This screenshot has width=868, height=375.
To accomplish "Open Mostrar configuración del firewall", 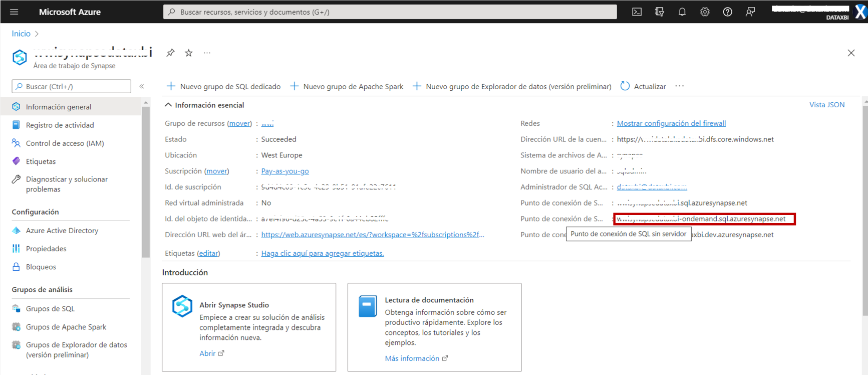I will pos(671,123).
